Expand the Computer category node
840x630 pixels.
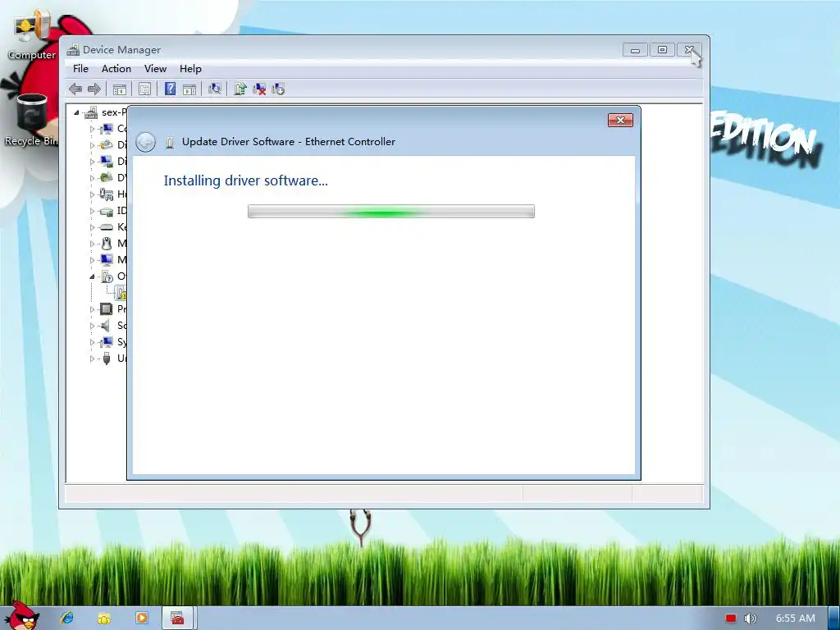point(92,129)
